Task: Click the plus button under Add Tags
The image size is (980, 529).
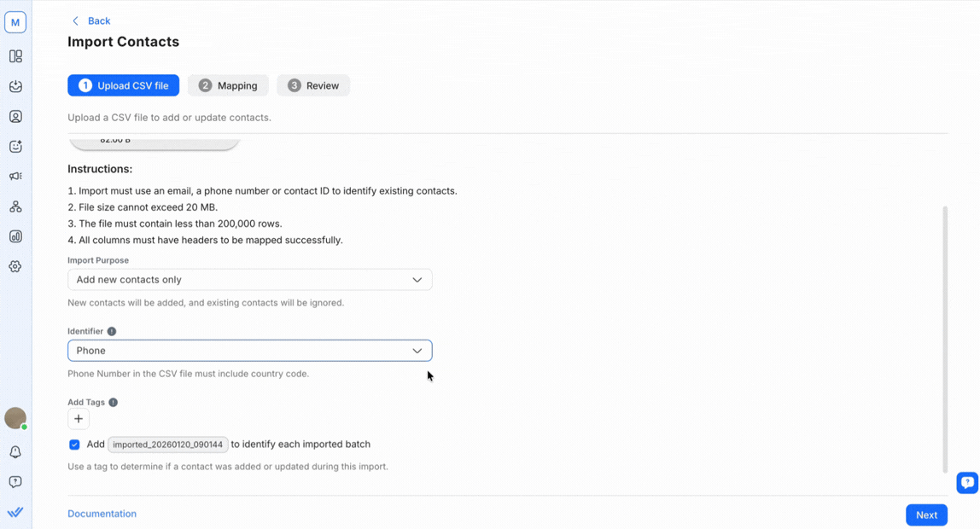Action: (79, 419)
